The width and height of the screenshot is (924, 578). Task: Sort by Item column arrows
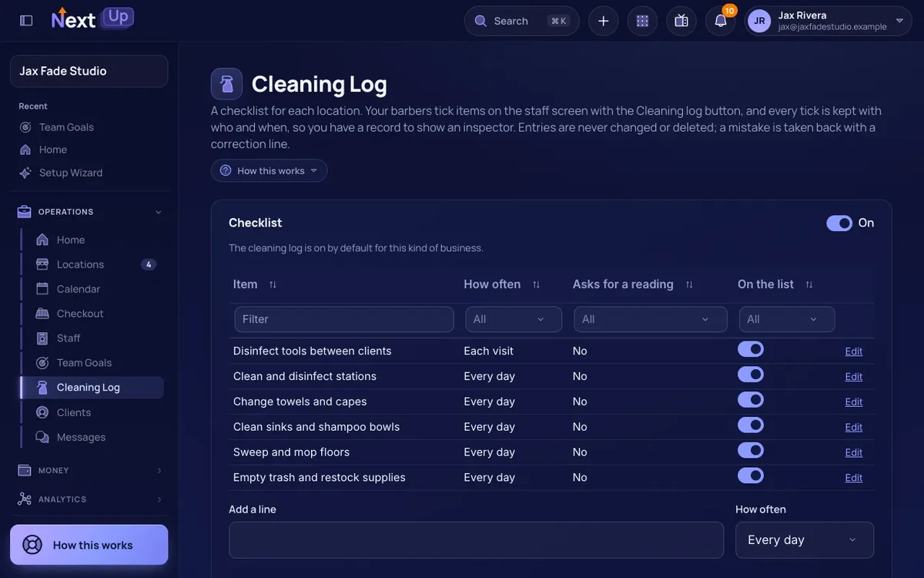coord(273,284)
